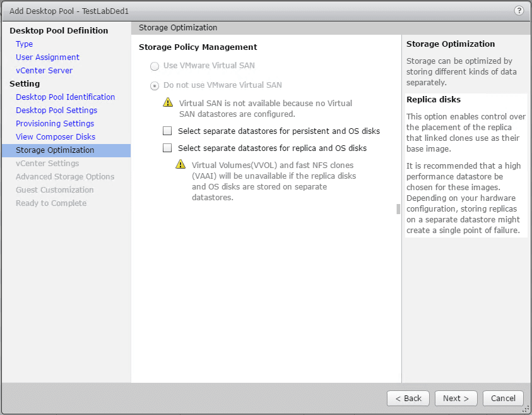Navigate to vCenter Server step
This screenshot has height=415, width=532.
coord(44,71)
